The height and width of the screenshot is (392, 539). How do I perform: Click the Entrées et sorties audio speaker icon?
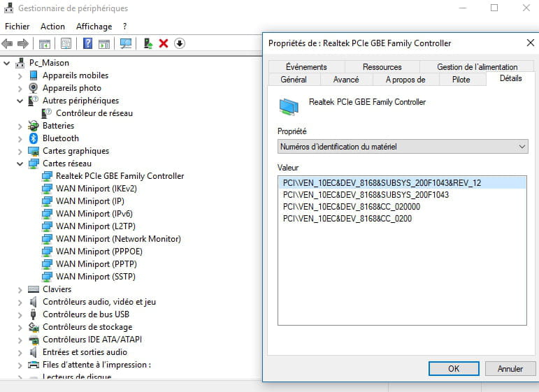34,352
